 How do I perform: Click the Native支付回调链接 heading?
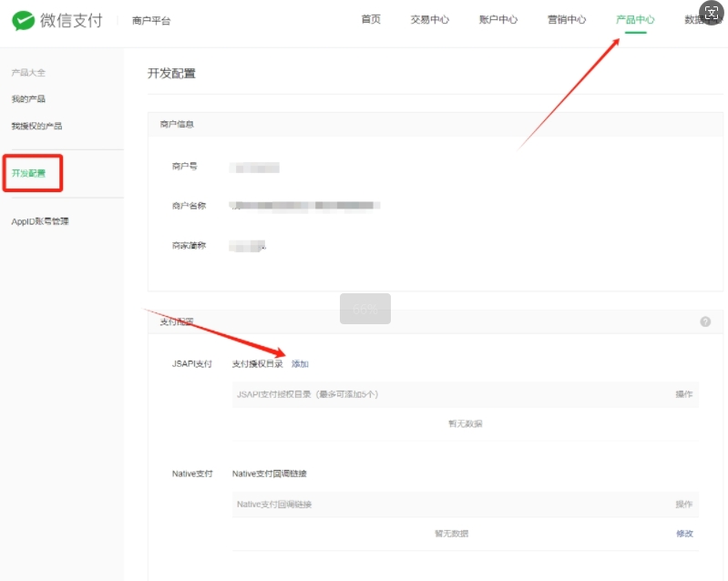pos(270,474)
